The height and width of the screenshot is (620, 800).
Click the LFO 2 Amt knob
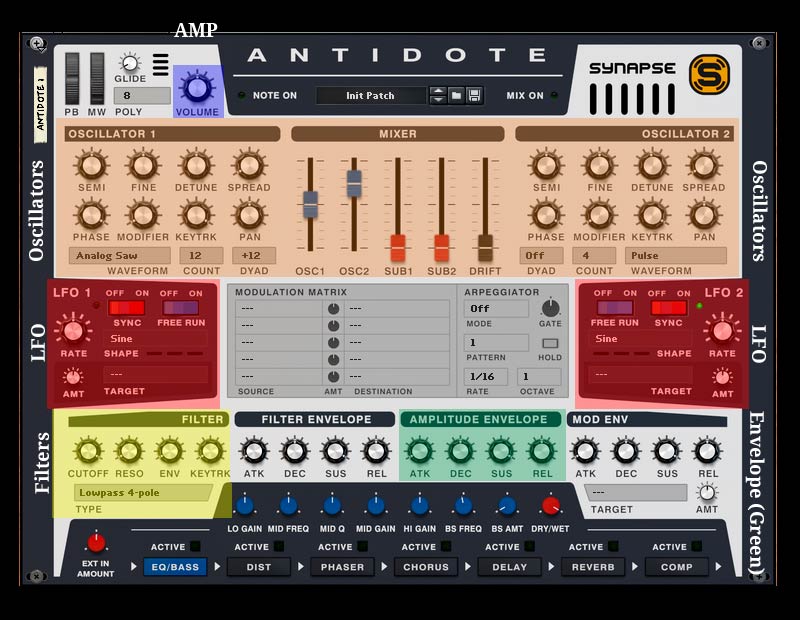tap(722, 377)
